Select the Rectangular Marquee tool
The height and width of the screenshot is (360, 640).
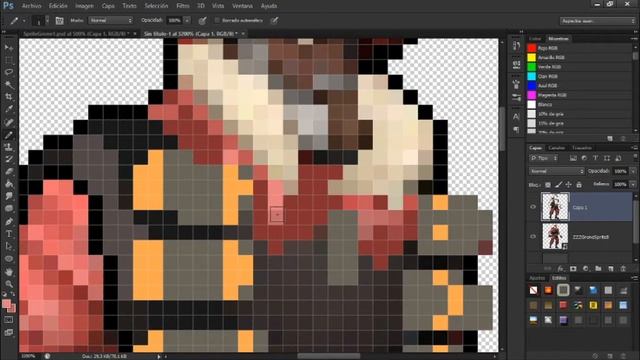tap(9, 60)
